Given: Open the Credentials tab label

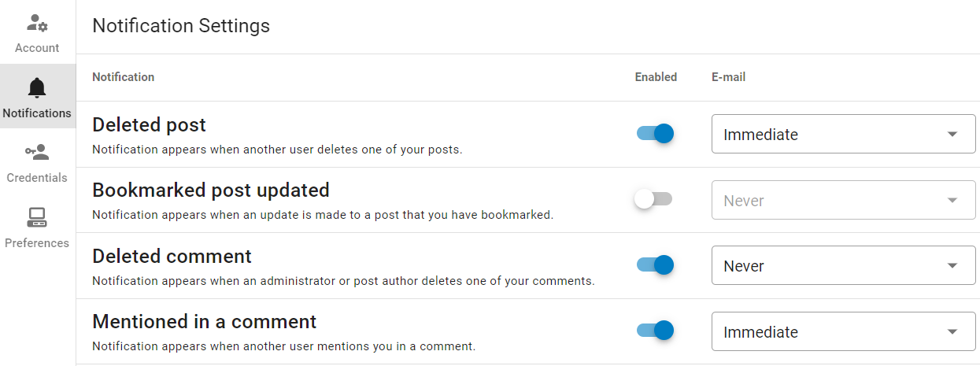Looking at the screenshot, I should pyautogui.click(x=37, y=178).
